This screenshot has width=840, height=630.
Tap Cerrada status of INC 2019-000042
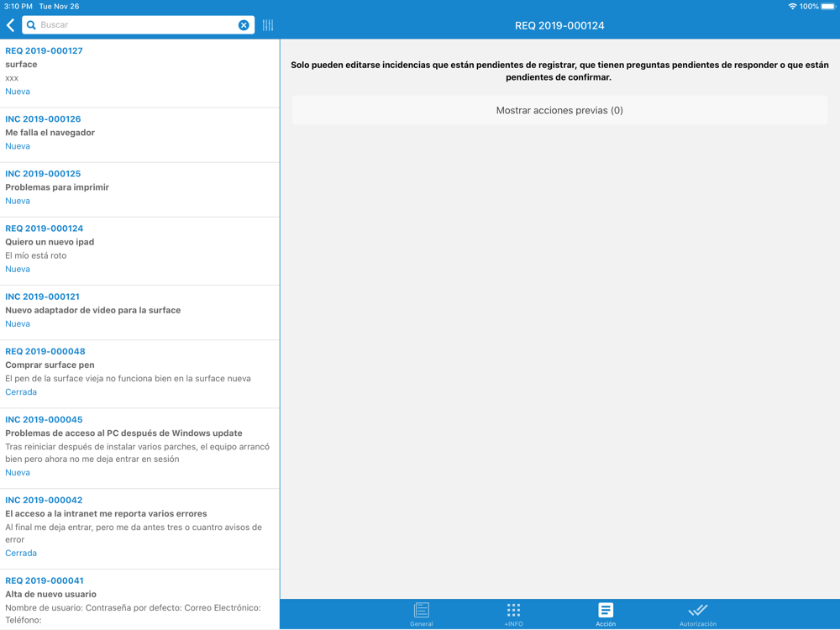(21, 554)
